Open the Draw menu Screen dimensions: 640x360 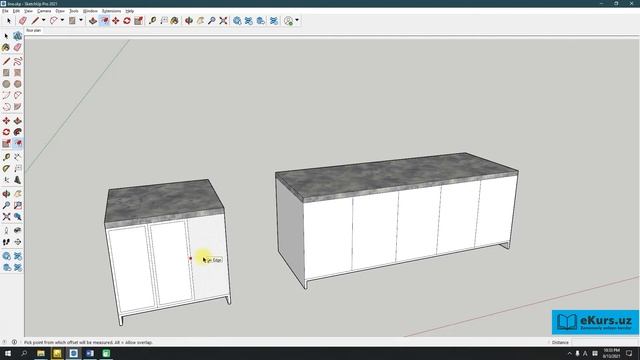60,11
